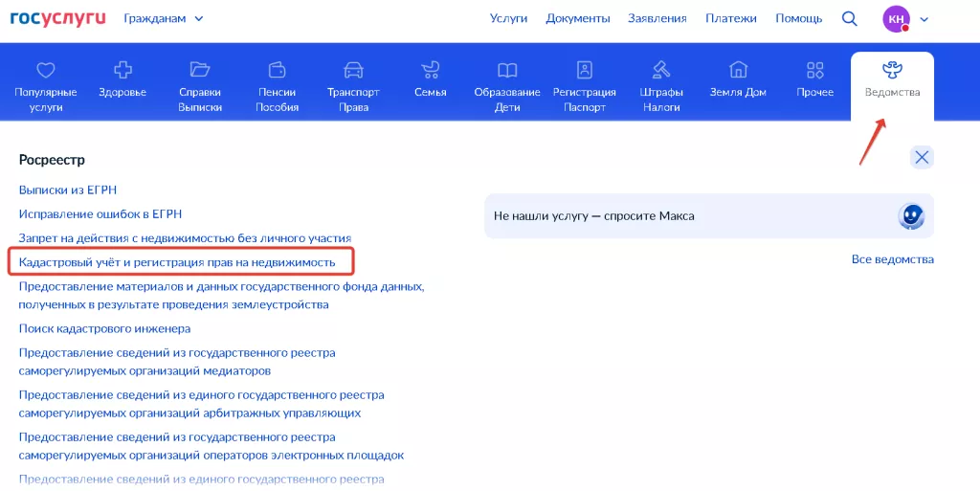Open Исправление ошибок в ЕГРН link
This screenshot has width=980, height=491.
(x=100, y=213)
